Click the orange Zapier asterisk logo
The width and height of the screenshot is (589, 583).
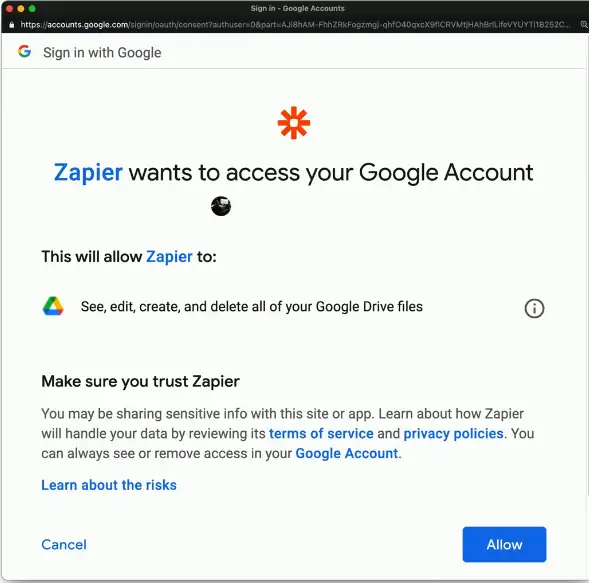(294, 123)
